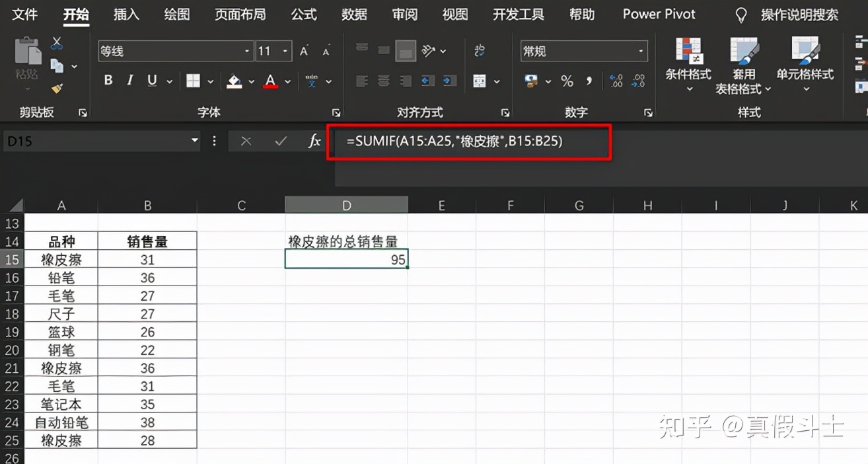Switch to the 公式 ribbon tab
The image size is (868, 464).
click(x=303, y=14)
